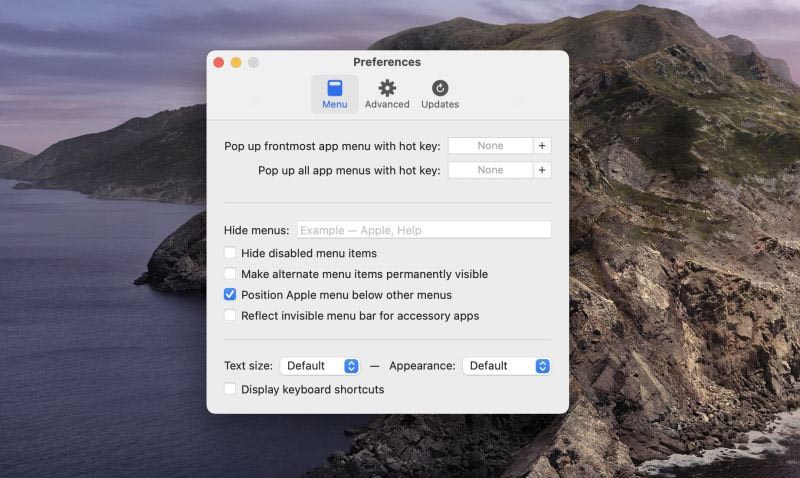Add hot key for frontmost app menu
This screenshot has width=800, height=478.
tap(542, 146)
